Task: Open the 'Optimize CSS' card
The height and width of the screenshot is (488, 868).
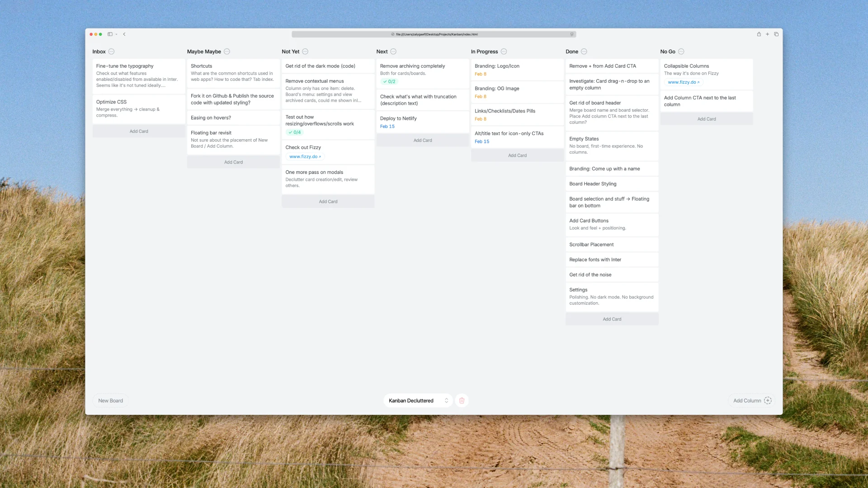Action: (139, 109)
